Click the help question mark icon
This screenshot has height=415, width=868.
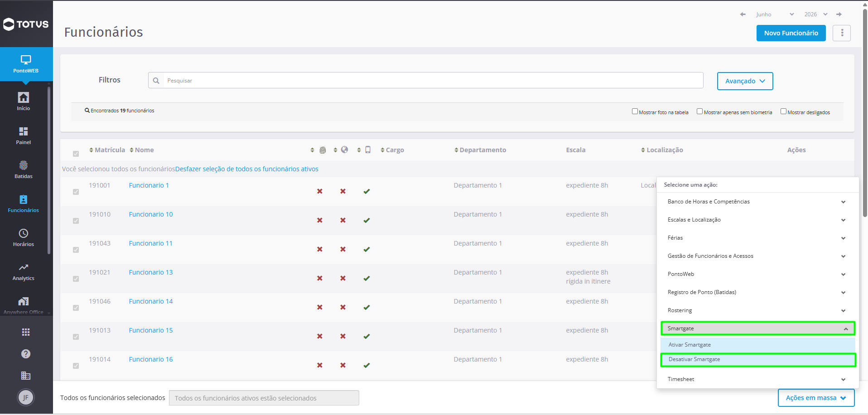click(26, 354)
